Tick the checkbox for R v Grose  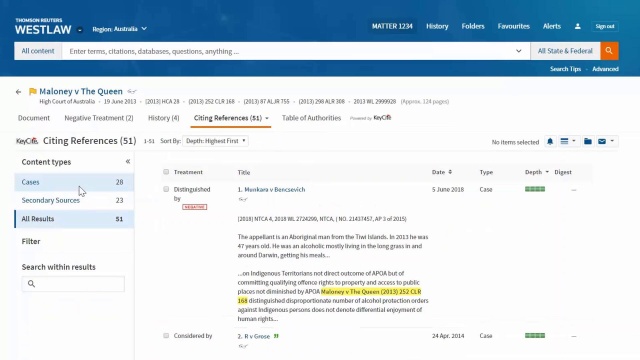click(x=166, y=336)
